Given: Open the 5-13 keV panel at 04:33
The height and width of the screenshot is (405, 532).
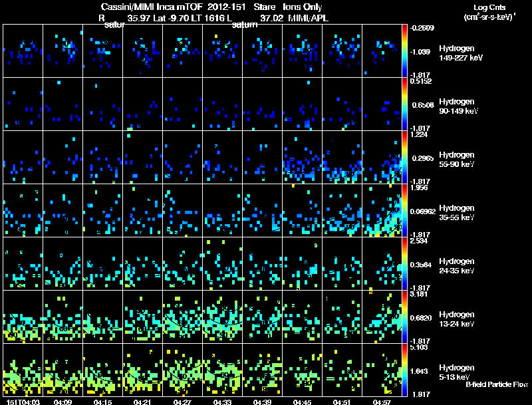Looking at the screenshot, I should point(223,370).
